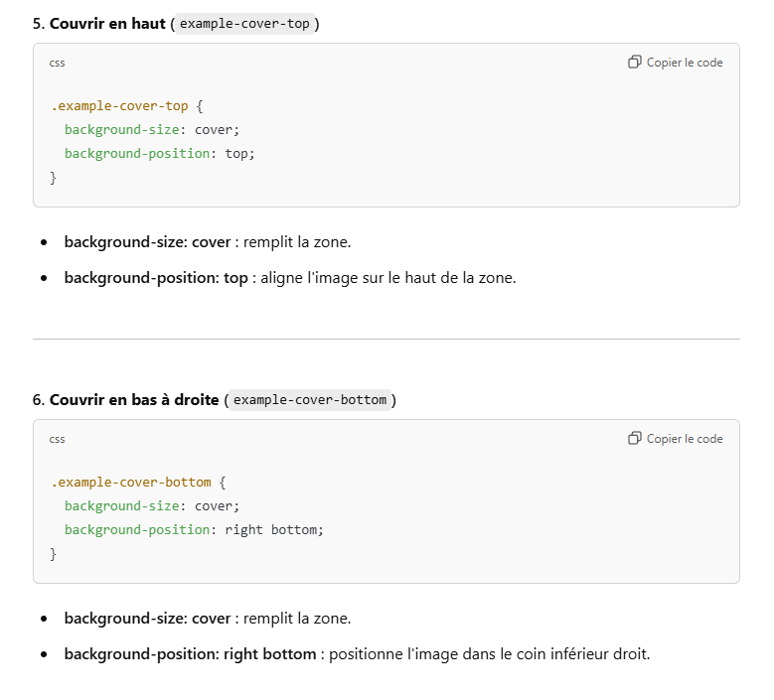Click "background-size: cover;" line in the cover-top block

[152, 130]
